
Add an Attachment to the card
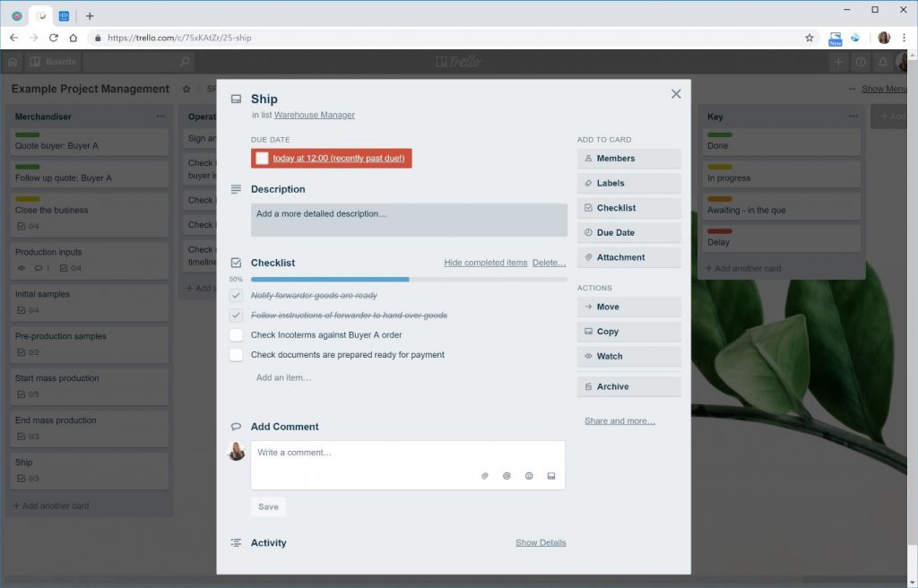628,257
